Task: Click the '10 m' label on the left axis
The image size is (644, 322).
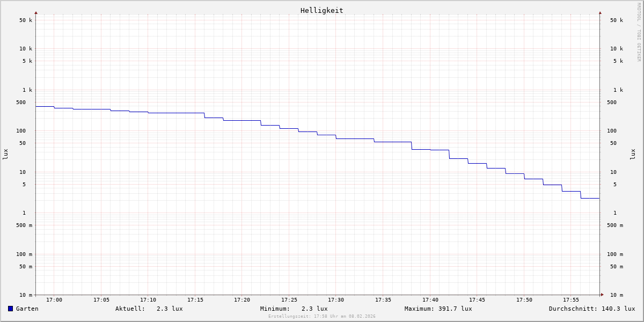Action: point(26,295)
